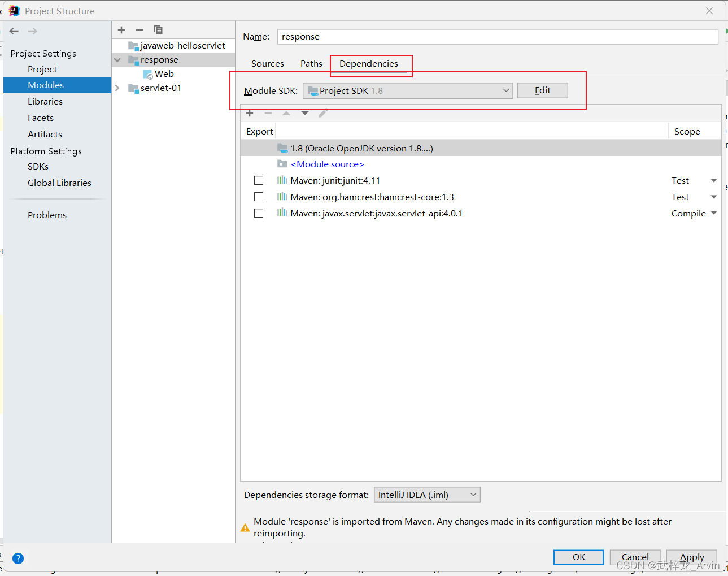Open Dependencies storage format dropdown
728x576 pixels.
(x=427, y=495)
